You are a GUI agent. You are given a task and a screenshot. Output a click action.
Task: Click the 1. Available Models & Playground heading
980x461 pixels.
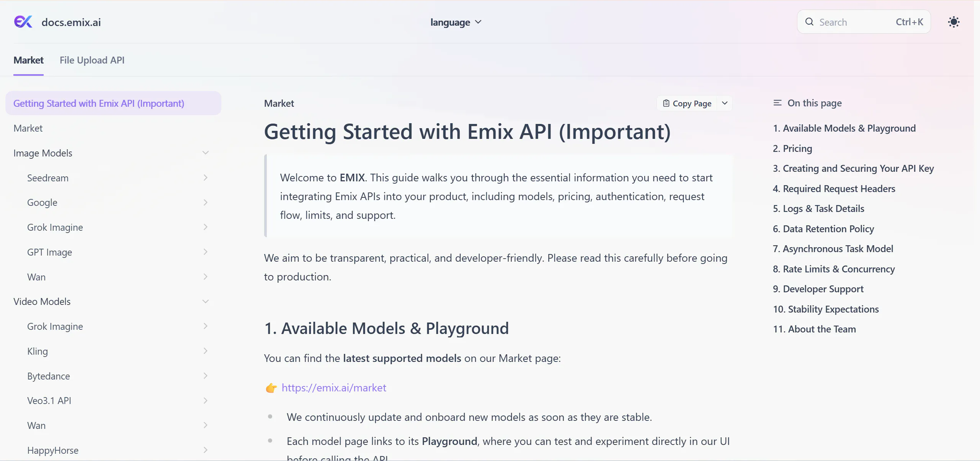[386, 328]
